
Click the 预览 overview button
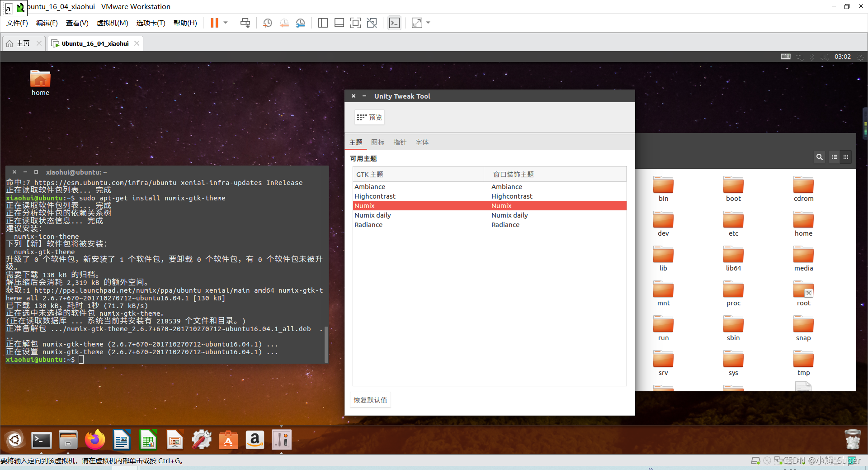pyautogui.click(x=369, y=117)
